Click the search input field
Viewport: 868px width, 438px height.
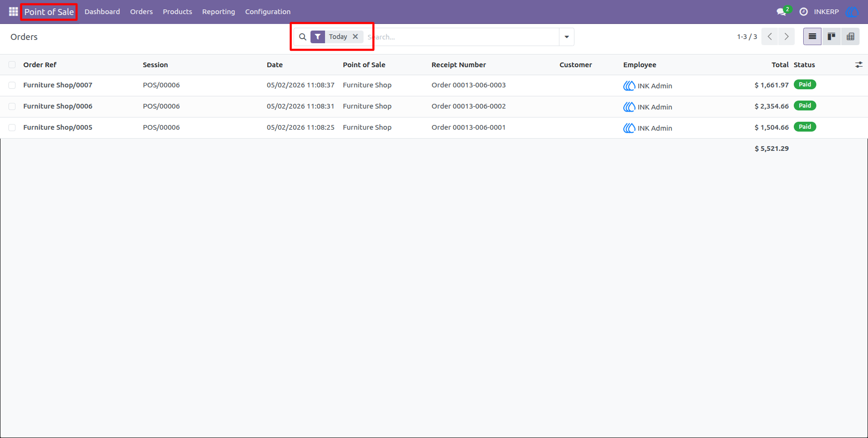[461, 37]
